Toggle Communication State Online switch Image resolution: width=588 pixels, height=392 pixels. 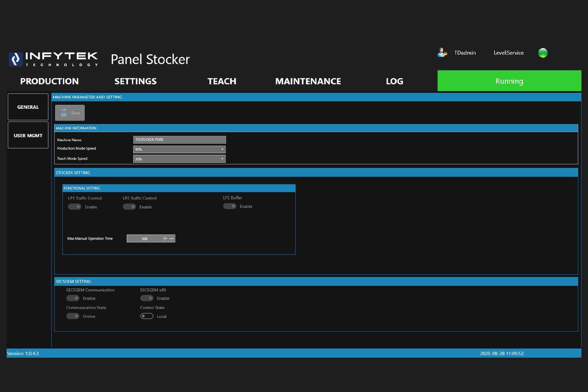pos(73,316)
